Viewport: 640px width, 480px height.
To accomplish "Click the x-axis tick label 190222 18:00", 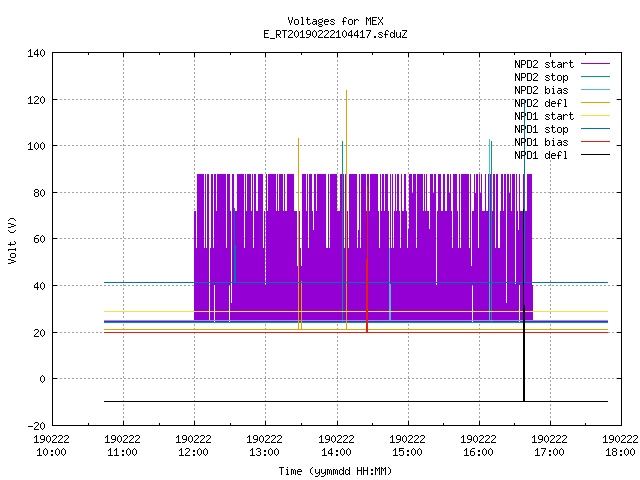I will 620,446.
